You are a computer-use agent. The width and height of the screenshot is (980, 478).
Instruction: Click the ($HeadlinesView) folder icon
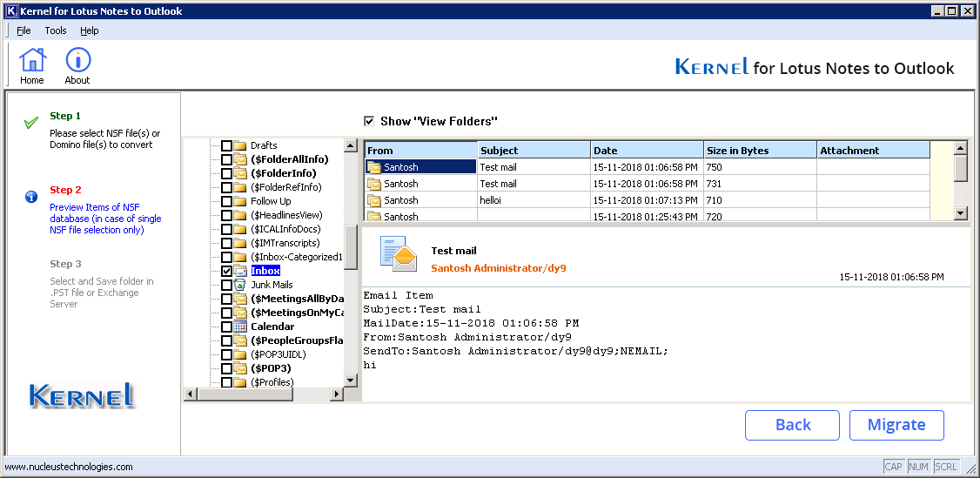tap(240, 215)
